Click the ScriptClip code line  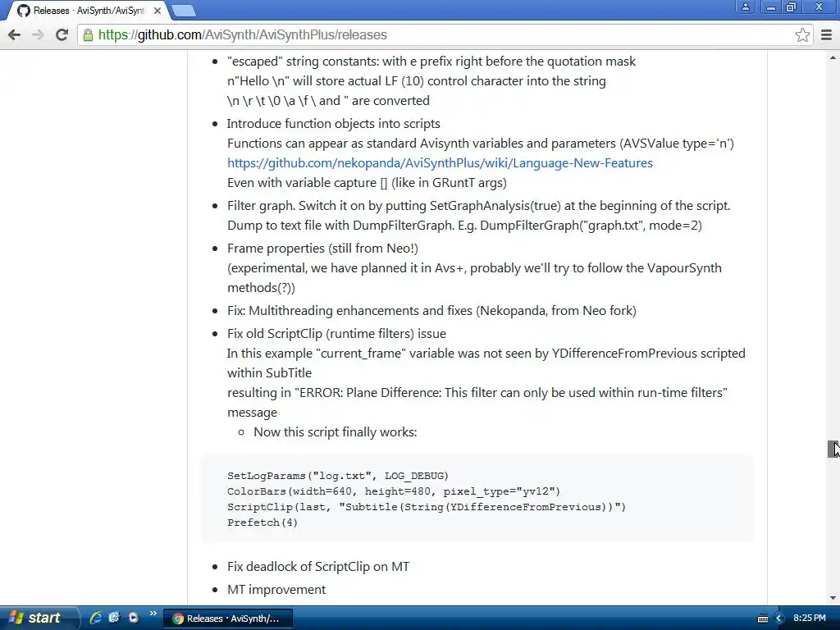(427, 507)
